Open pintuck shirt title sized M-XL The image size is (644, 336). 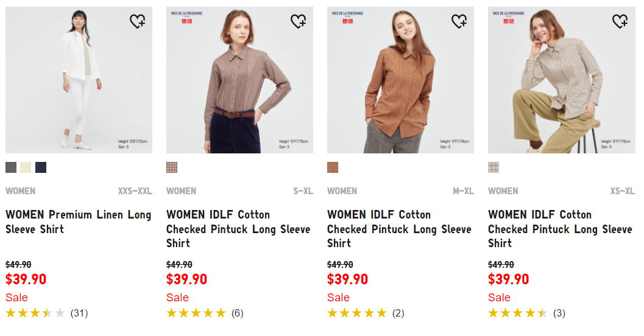[399, 229]
